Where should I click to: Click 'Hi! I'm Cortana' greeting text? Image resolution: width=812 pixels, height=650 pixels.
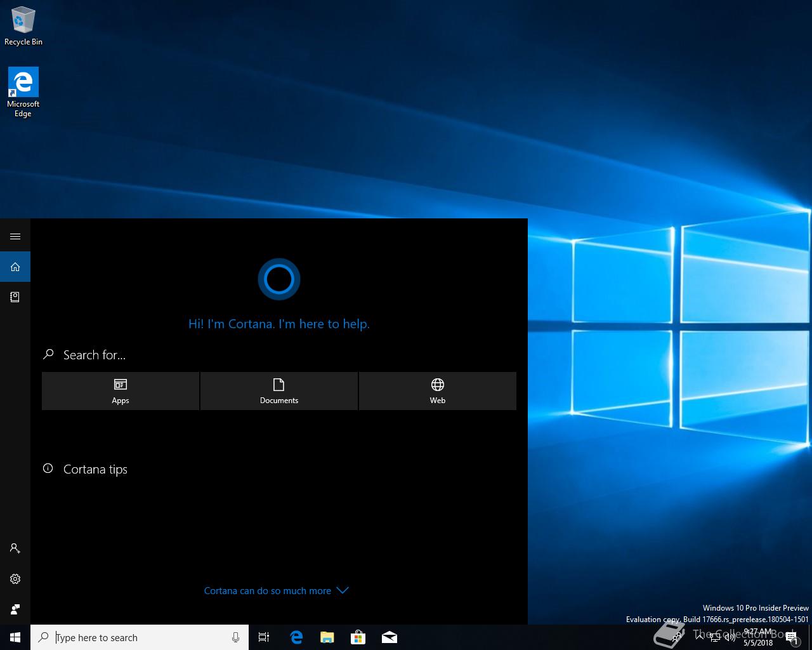(279, 324)
